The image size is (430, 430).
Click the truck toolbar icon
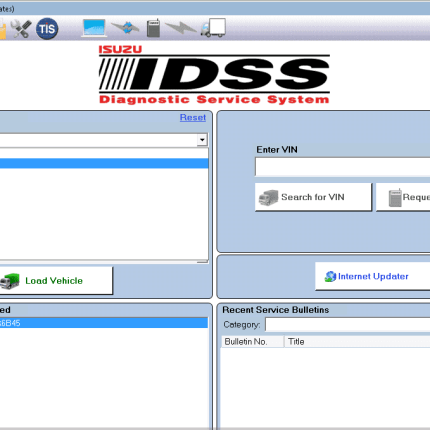pyautogui.click(x=213, y=28)
